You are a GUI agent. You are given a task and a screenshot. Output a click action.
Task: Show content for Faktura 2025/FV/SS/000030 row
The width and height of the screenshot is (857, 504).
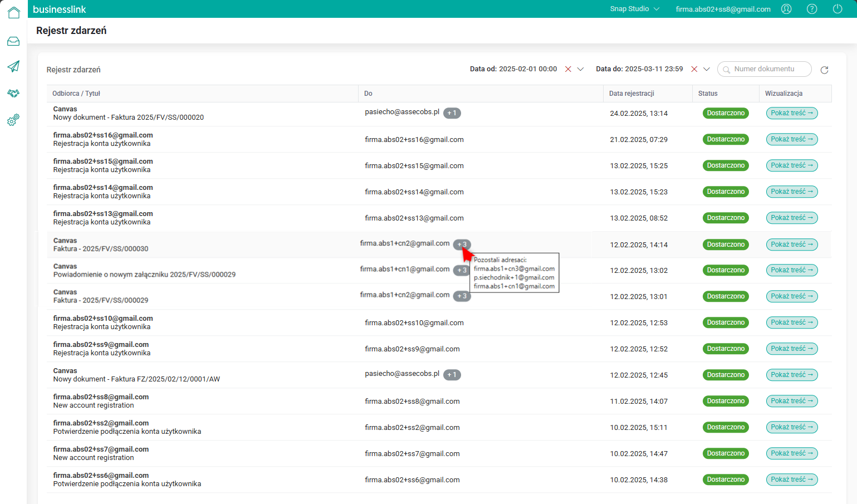click(x=792, y=244)
